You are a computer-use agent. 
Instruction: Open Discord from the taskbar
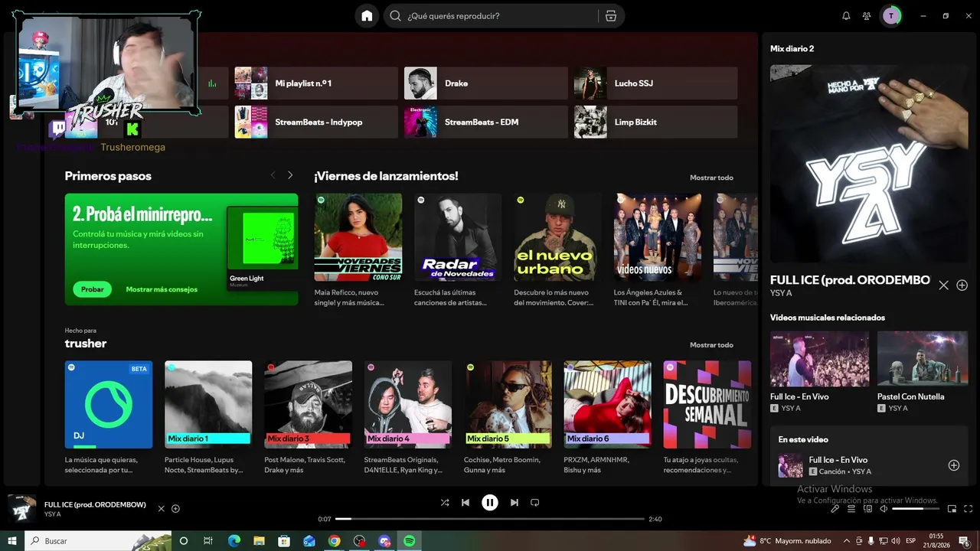[x=384, y=541]
